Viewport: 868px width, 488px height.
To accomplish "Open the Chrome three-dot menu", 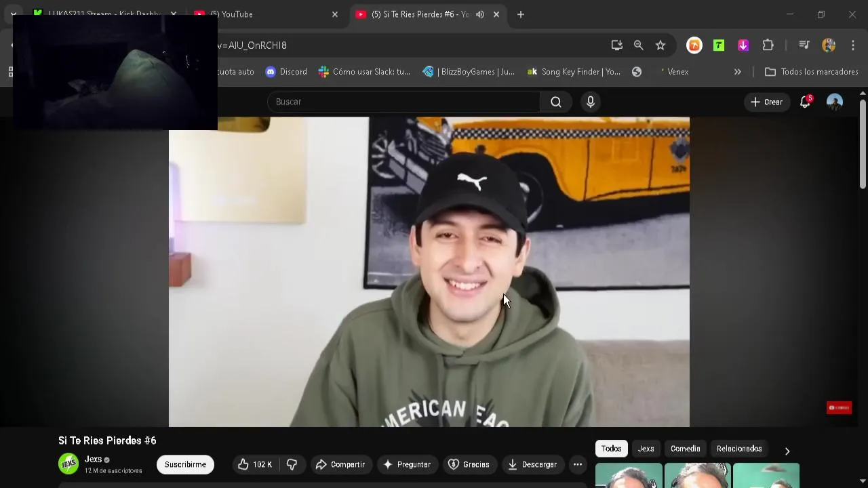I will (853, 45).
